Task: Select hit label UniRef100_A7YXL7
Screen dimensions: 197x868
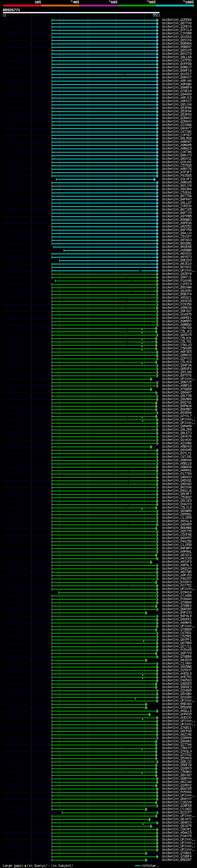Action: (177, 416)
